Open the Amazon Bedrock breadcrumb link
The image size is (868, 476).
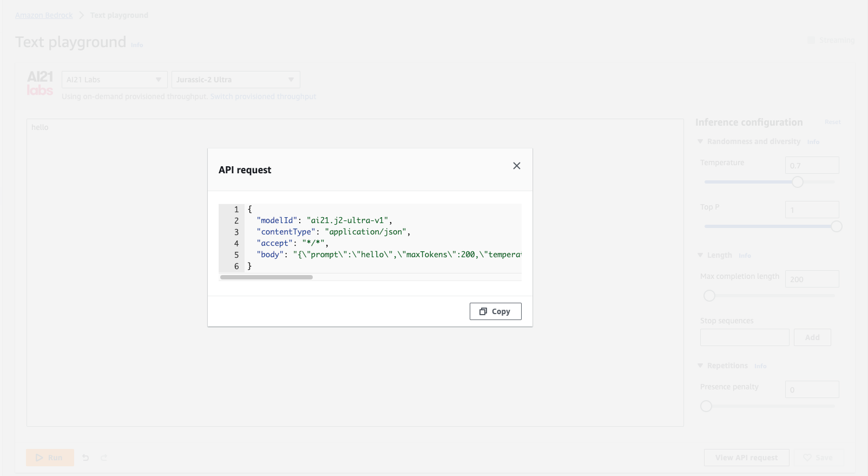tap(44, 15)
